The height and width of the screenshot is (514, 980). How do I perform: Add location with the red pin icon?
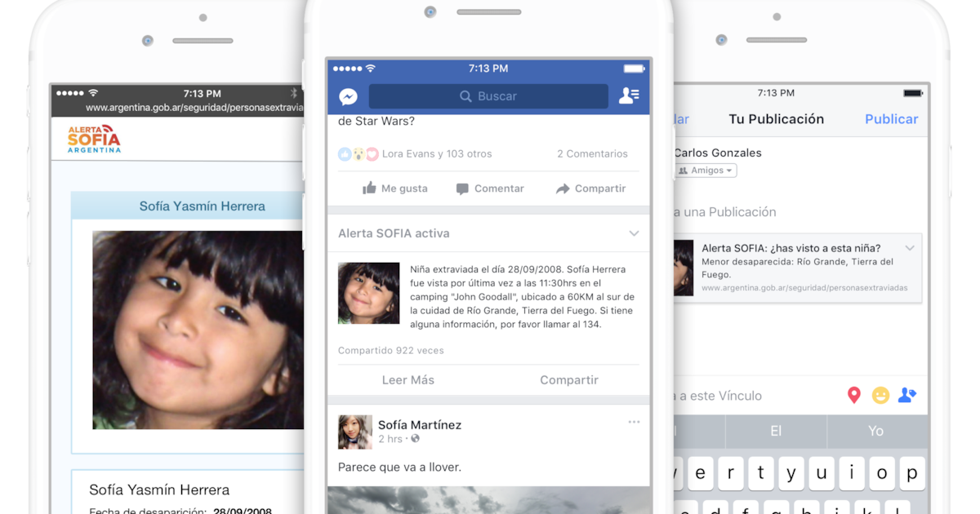click(854, 396)
